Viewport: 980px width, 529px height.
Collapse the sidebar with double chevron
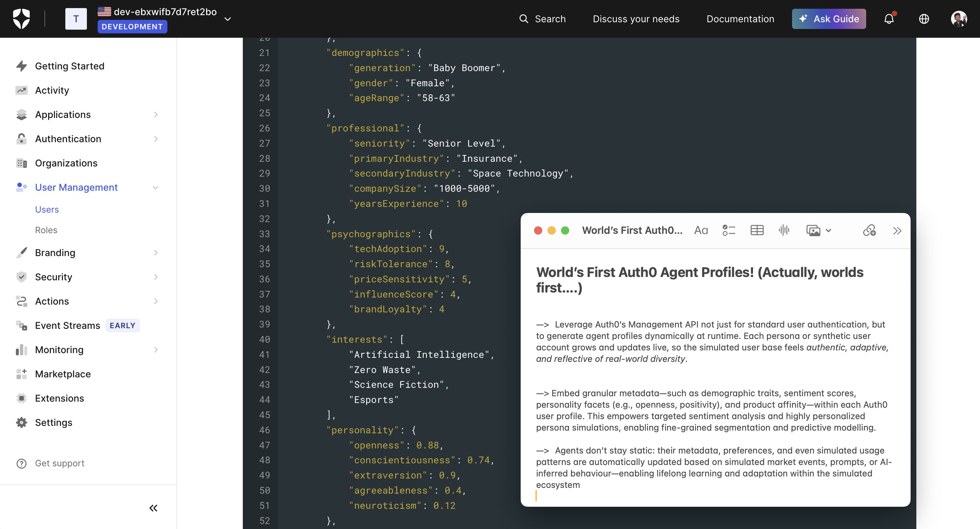153,508
